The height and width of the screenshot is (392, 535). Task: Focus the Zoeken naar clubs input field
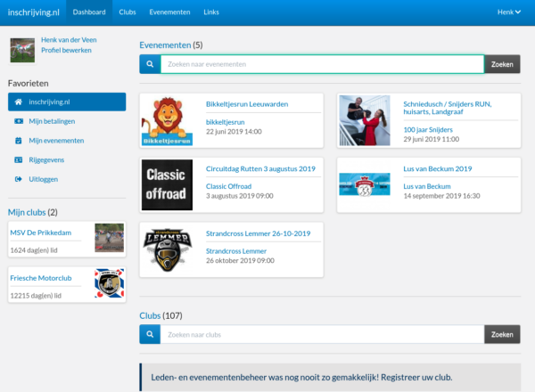pyautogui.click(x=322, y=334)
